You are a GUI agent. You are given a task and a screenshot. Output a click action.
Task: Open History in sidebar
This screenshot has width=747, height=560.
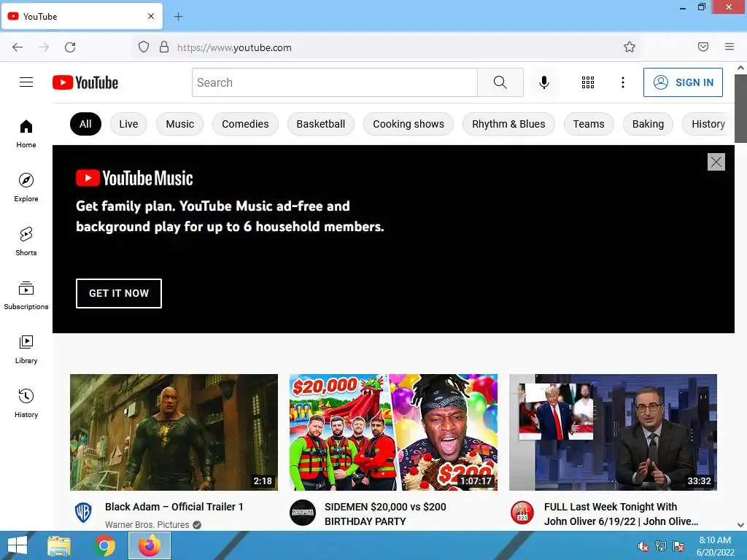point(26,403)
